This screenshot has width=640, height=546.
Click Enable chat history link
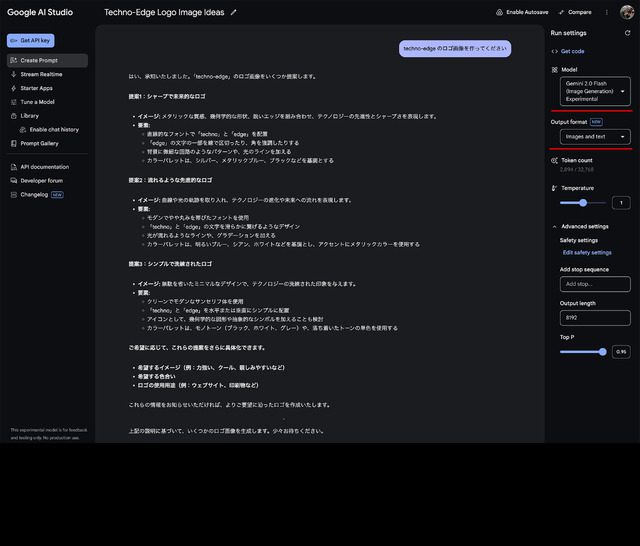pyautogui.click(x=54, y=130)
